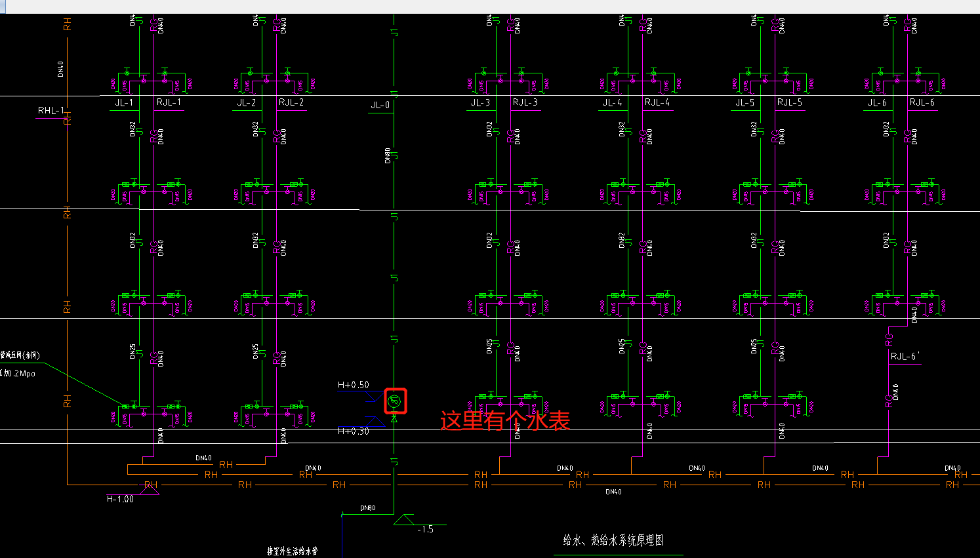Click the RJL-1 hot water riser label
The image size is (980, 558).
(x=169, y=102)
